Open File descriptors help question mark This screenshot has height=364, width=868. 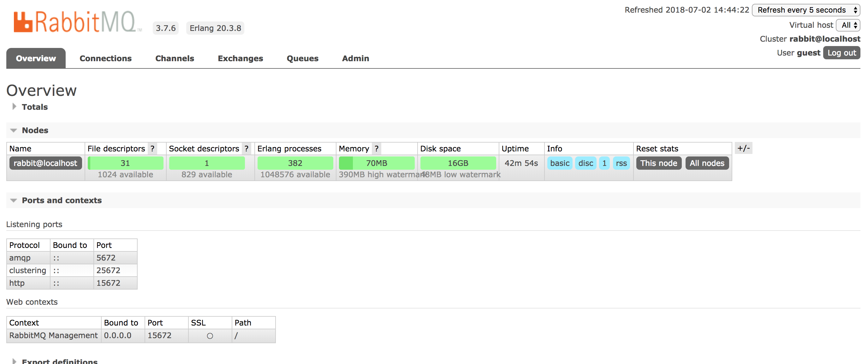click(152, 149)
